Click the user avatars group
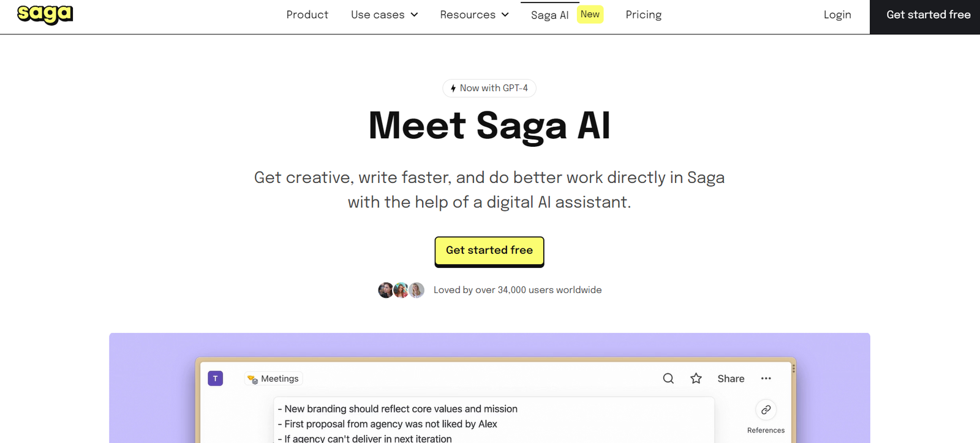 (401, 290)
